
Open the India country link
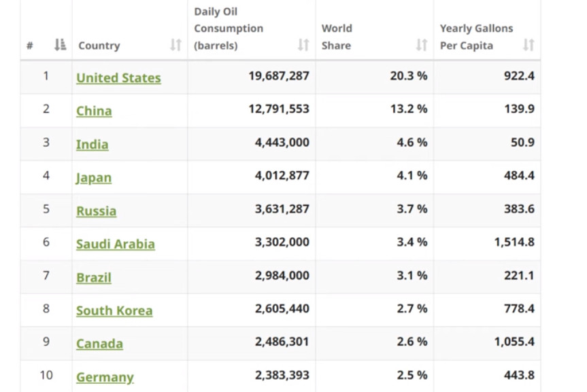pos(93,145)
